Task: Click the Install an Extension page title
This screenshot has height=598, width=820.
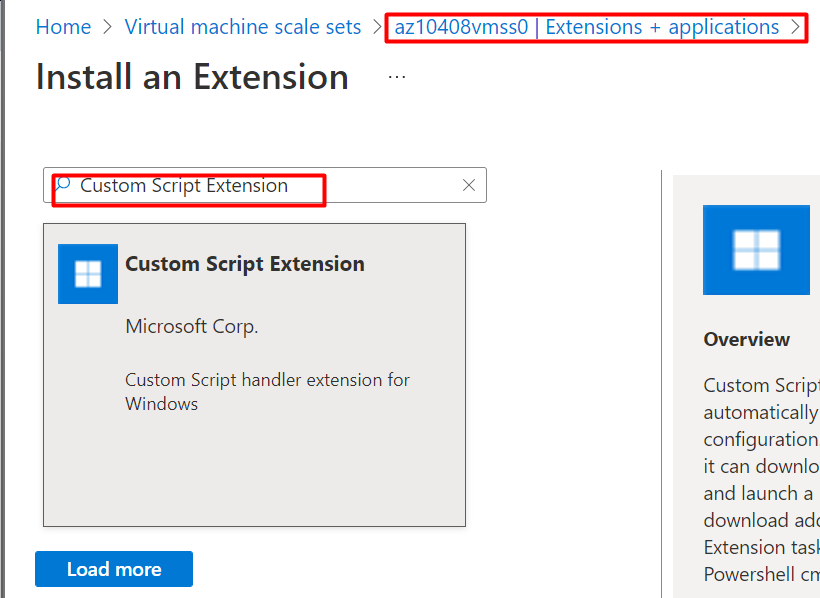Action: pyautogui.click(x=192, y=77)
